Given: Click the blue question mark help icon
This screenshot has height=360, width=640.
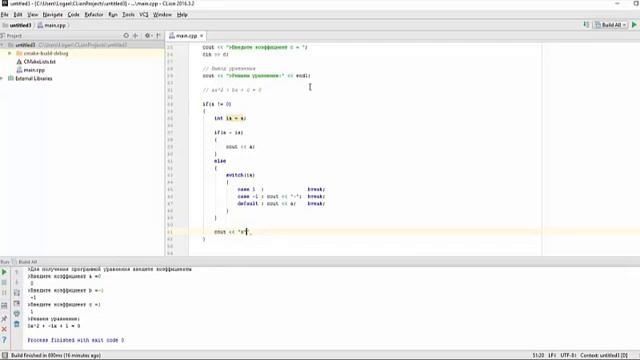Looking at the screenshot, I should click(4, 340).
